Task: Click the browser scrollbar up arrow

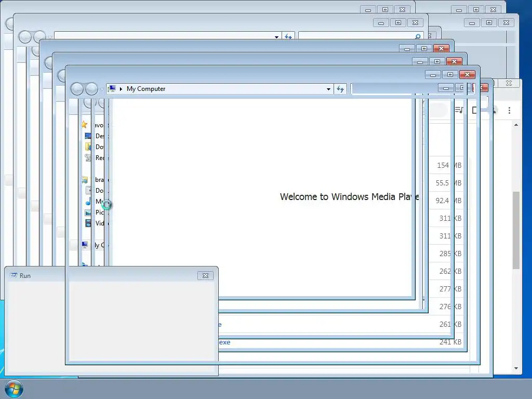Action: [516, 125]
